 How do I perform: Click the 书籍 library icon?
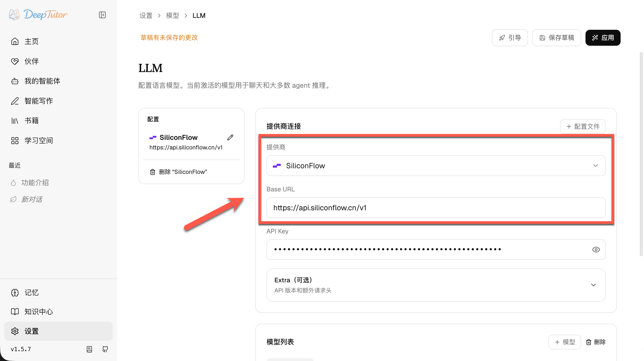15,121
